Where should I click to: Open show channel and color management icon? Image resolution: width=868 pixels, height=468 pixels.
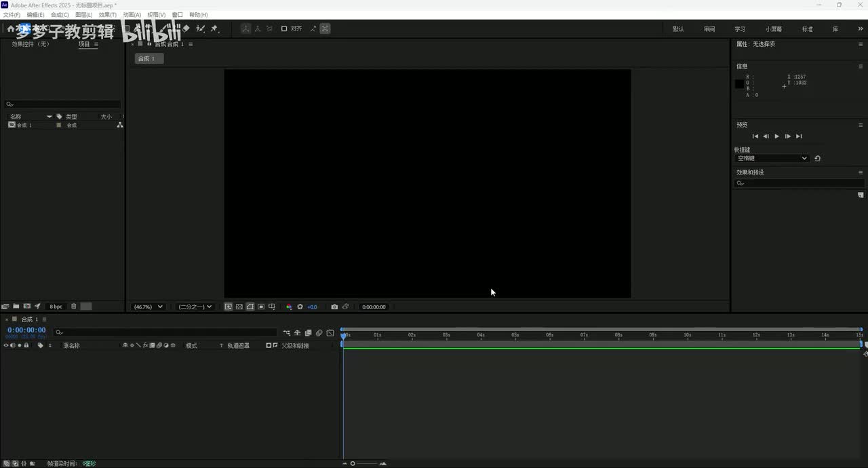pyautogui.click(x=289, y=307)
